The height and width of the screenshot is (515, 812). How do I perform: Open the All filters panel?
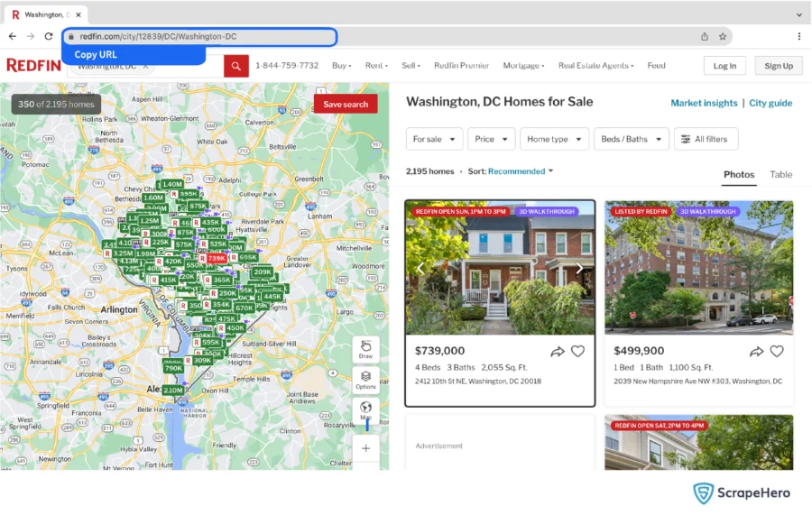(x=706, y=139)
